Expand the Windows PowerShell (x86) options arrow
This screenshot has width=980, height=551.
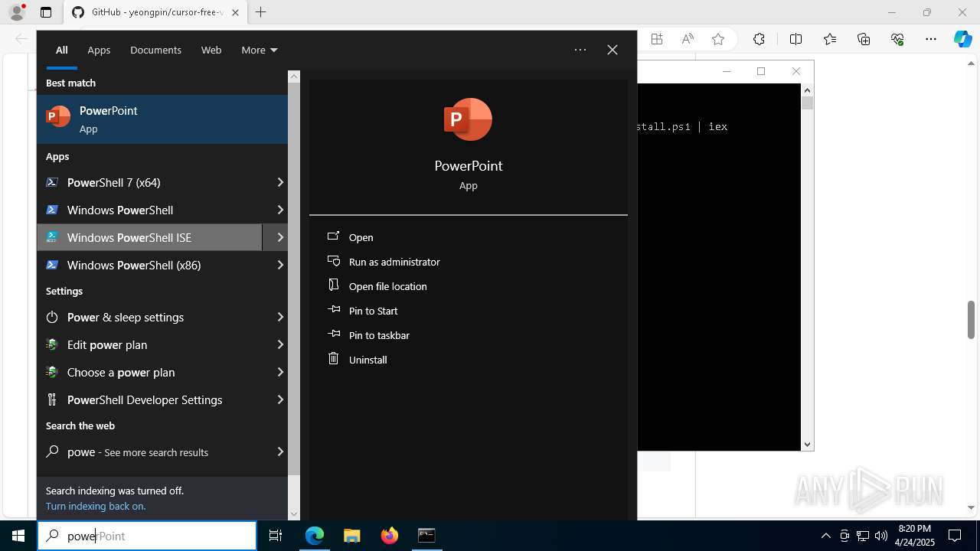coord(280,265)
